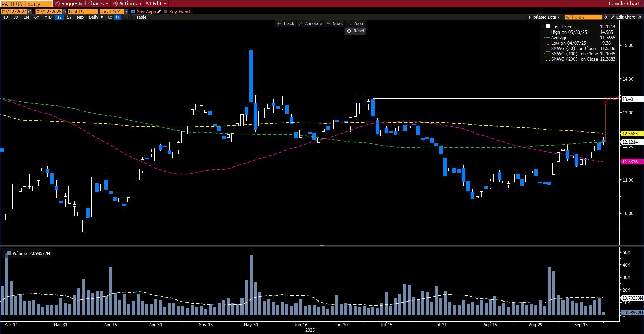The image size is (644, 334).
Task: Select the 6M range tab
Action: pyautogui.click(x=37, y=17)
